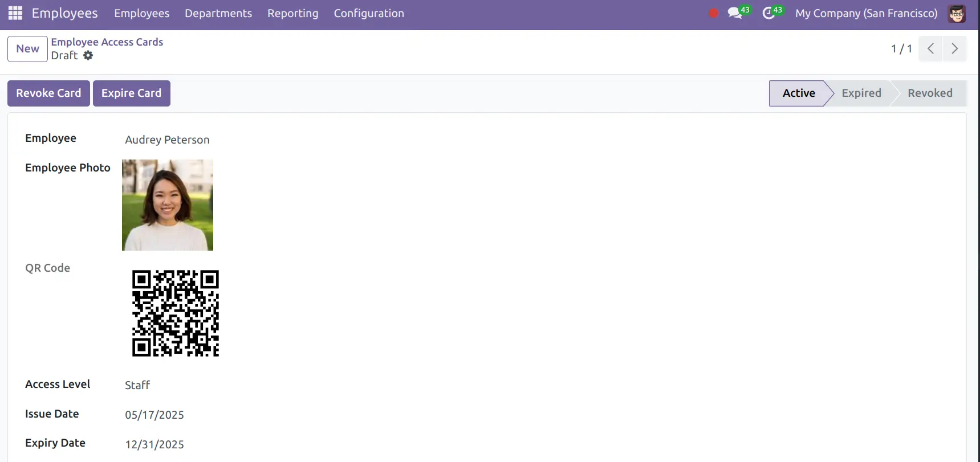Image resolution: width=980 pixels, height=462 pixels.
Task: Set status to Revoked in the statusbar
Action: pyautogui.click(x=930, y=93)
